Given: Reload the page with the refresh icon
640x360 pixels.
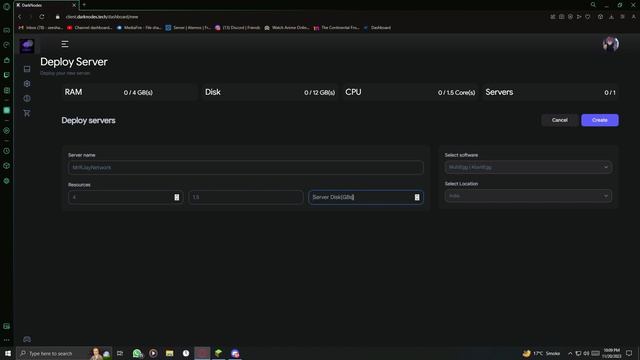Looking at the screenshot, I should [x=42, y=17].
